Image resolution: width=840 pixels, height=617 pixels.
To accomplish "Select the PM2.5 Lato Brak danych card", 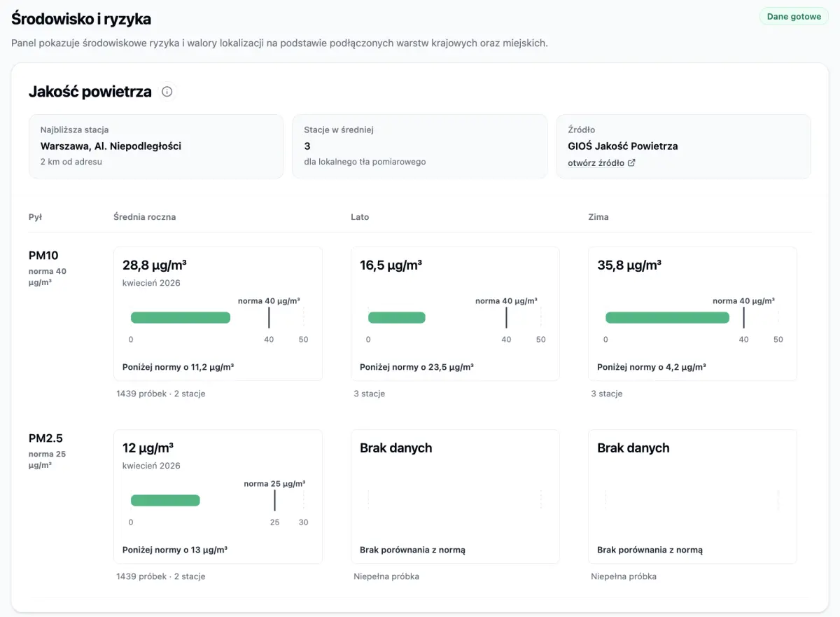I will 455,497.
